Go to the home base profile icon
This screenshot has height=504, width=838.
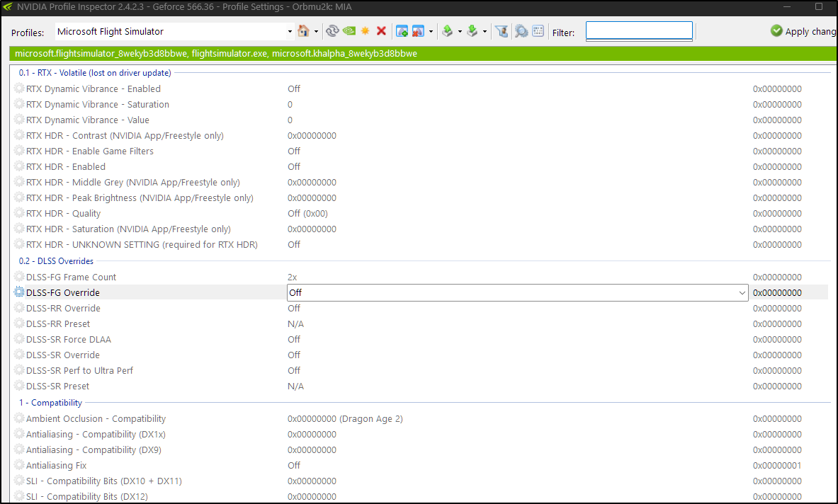pyautogui.click(x=304, y=31)
